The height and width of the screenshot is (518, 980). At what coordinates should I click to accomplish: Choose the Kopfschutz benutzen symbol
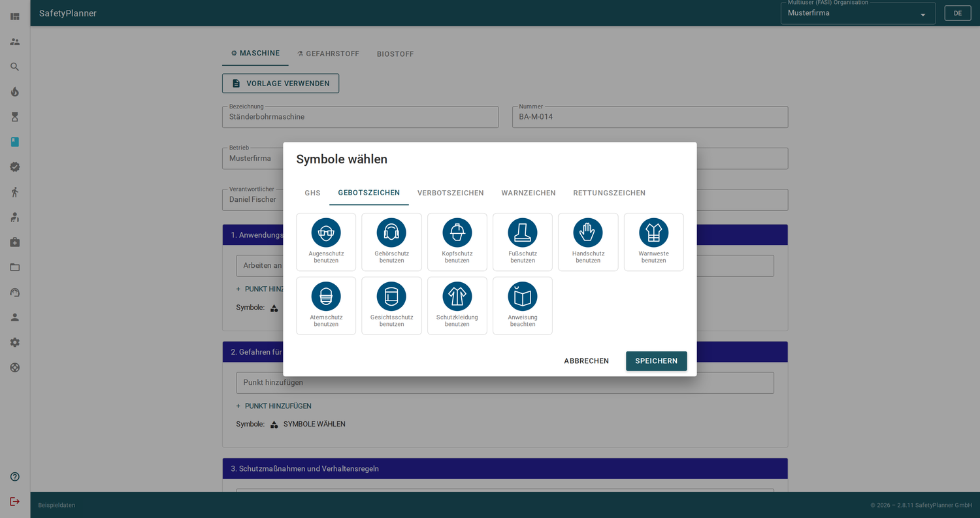point(457,242)
